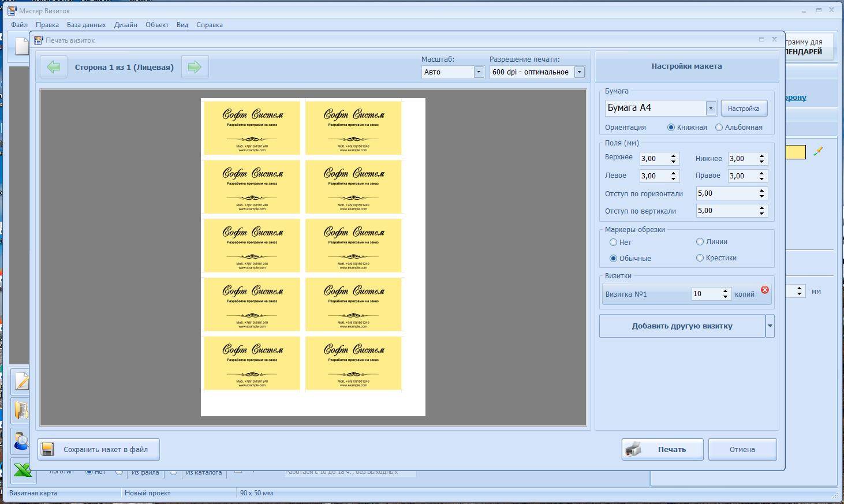Open the Справка menu
The height and width of the screenshot is (504, 844).
click(x=210, y=25)
